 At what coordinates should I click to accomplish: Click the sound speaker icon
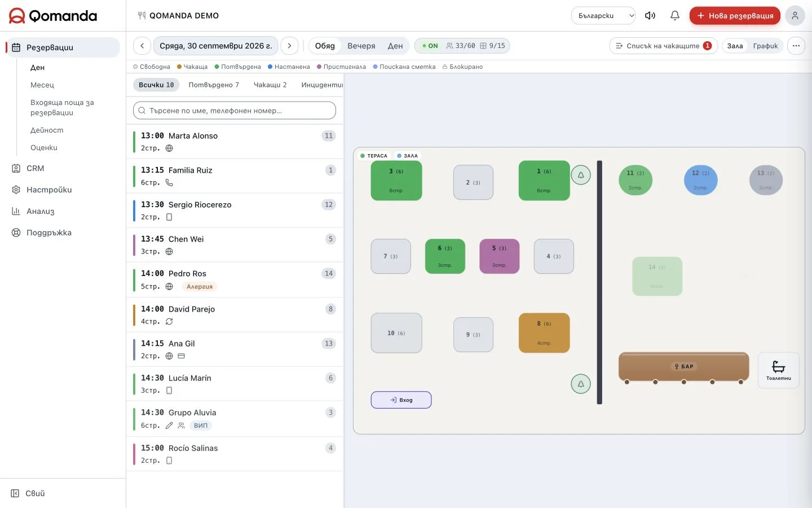(x=650, y=16)
